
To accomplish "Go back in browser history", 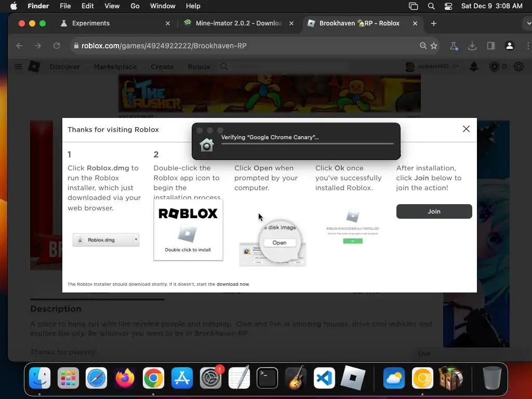I will (19, 46).
